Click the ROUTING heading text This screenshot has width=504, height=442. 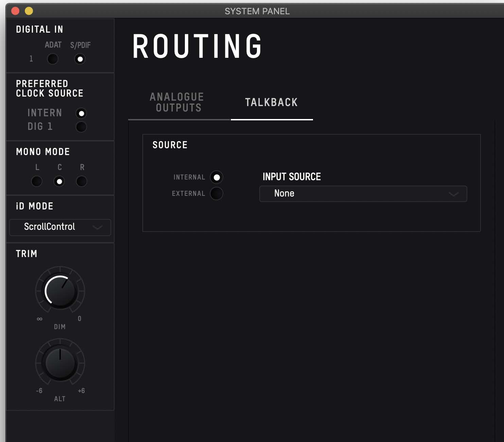pos(197,46)
